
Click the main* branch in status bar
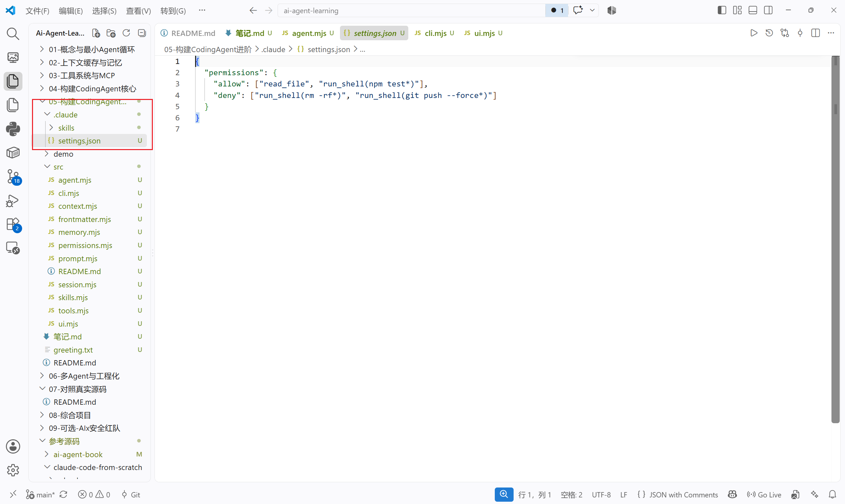coord(41,494)
